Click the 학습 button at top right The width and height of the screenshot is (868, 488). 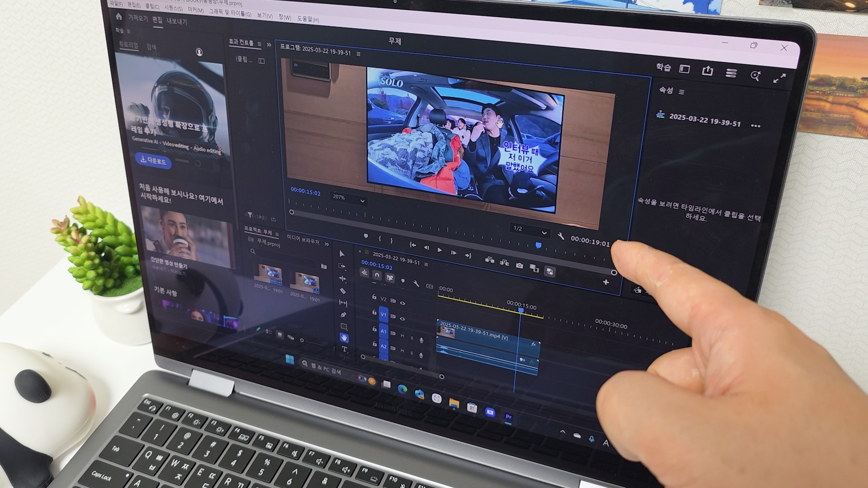[663, 67]
